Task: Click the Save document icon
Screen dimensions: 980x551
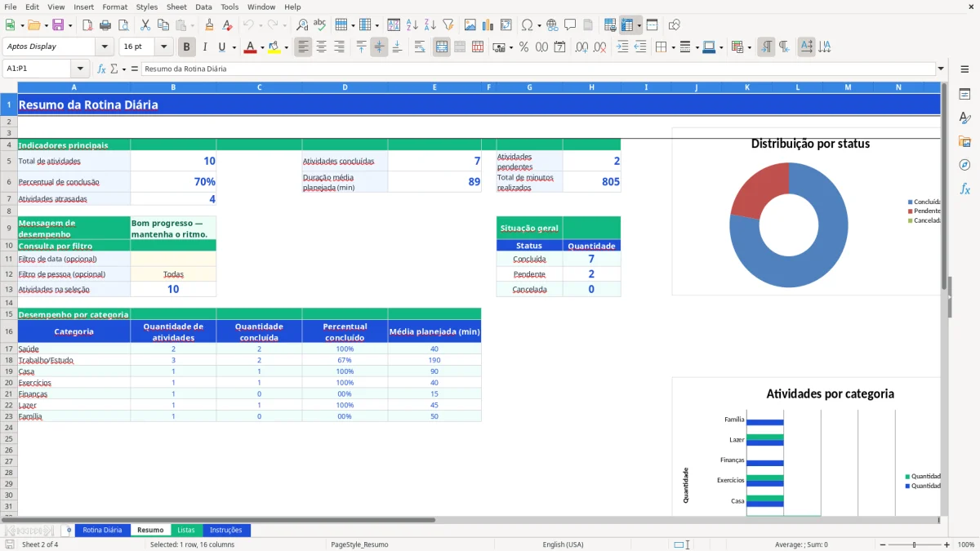Action: click(x=58, y=25)
